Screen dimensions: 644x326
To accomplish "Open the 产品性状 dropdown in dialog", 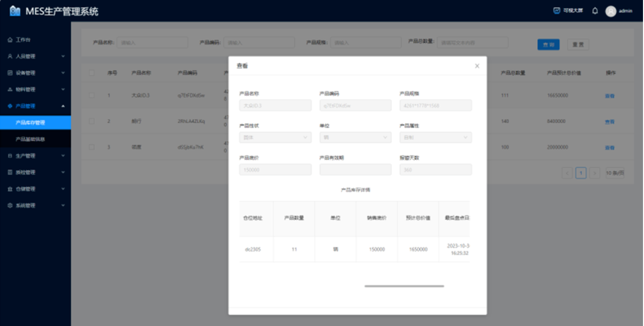I will [x=275, y=137].
